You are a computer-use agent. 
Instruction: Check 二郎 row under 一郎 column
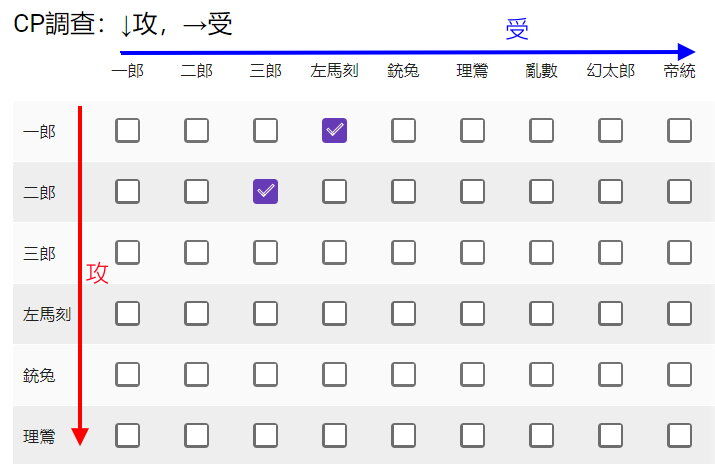pyautogui.click(x=127, y=191)
